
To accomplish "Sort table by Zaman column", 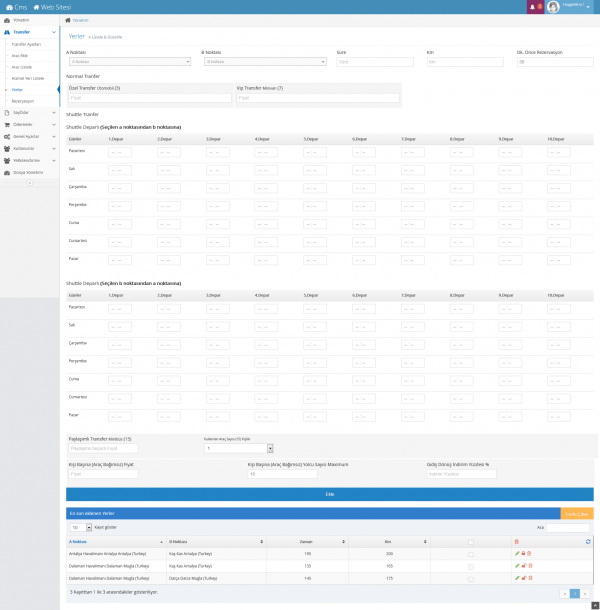I will [306, 541].
